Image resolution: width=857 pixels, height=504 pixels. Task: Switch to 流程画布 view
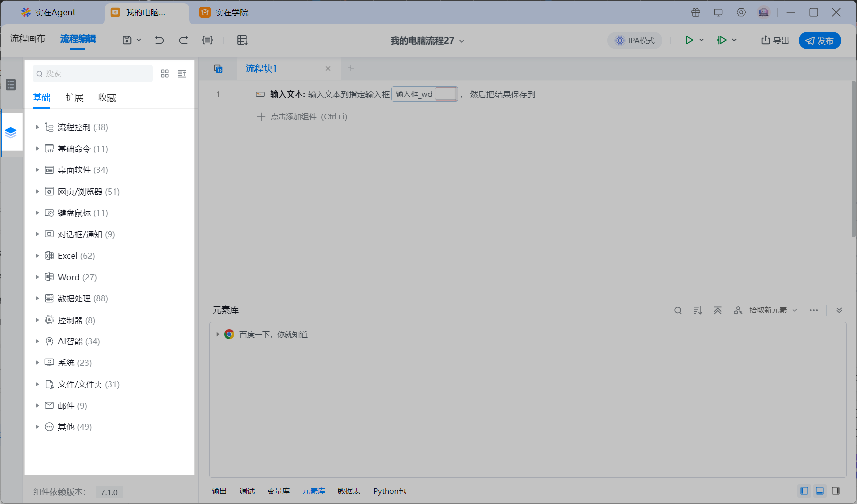(x=28, y=39)
